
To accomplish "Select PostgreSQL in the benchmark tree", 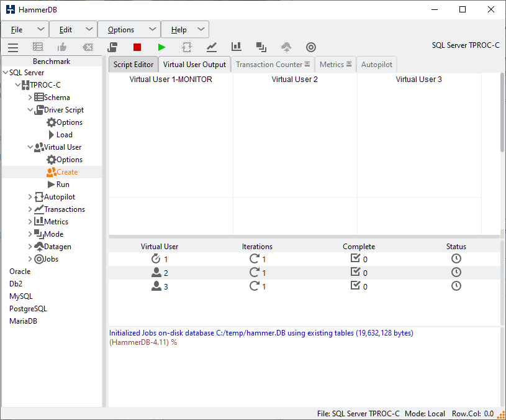I will click(28, 309).
